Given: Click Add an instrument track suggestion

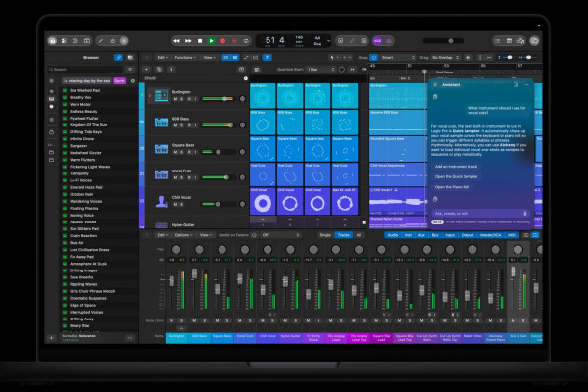Looking at the screenshot, I should coord(456,167).
